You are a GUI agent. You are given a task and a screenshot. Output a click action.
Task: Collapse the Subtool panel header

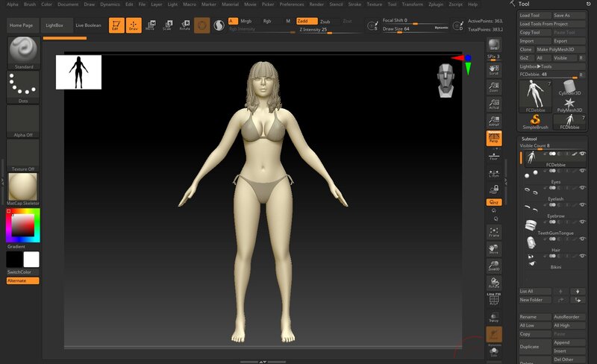tap(528, 139)
